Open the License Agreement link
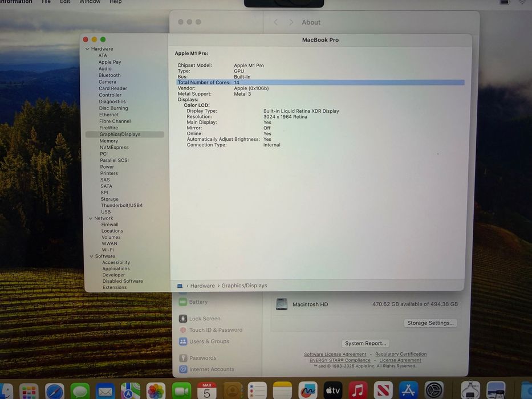Image resolution: width=532 pixels, height=399 pixels. [x=400, y=360]
